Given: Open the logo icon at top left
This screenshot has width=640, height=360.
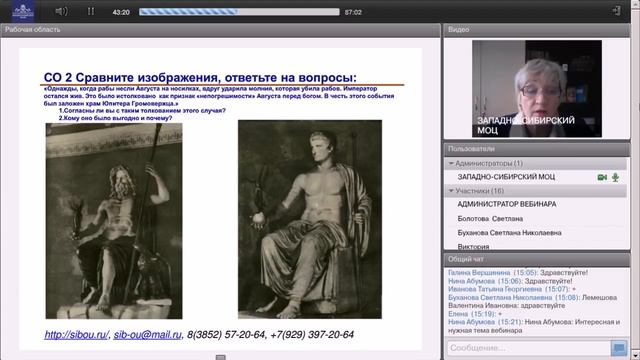Looking at the screenshot, I should pos(23,11).
